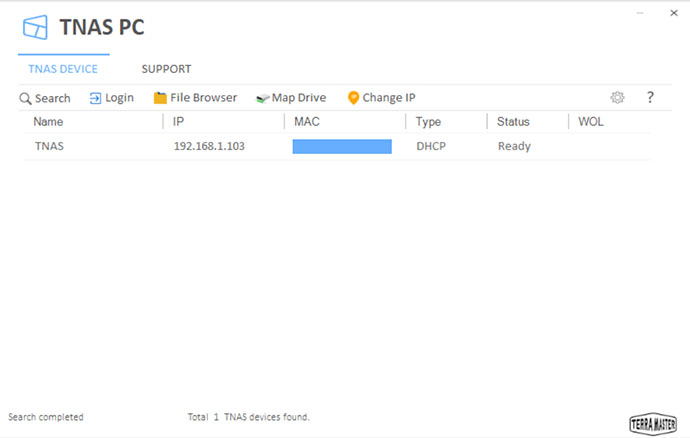Click Total 1 TNAS devices found text
This screenshot has height=438, width=690.
pos(249,417)
